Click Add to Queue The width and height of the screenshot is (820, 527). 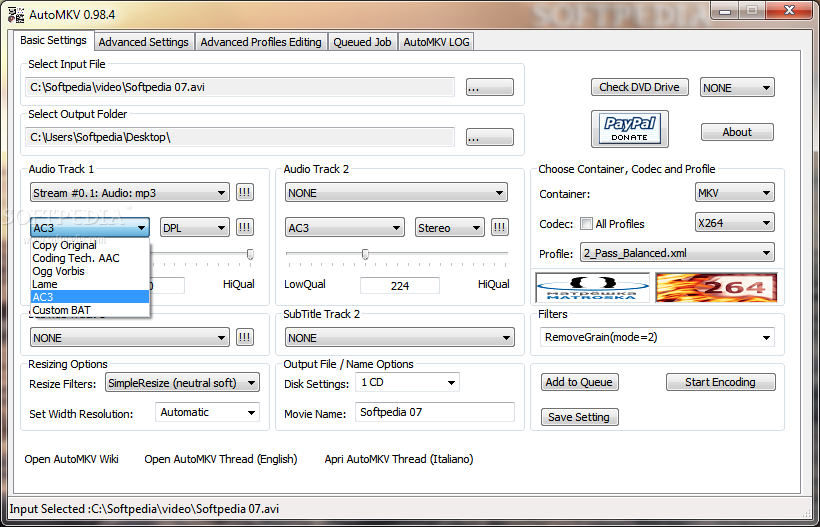[x=579, y=382]
